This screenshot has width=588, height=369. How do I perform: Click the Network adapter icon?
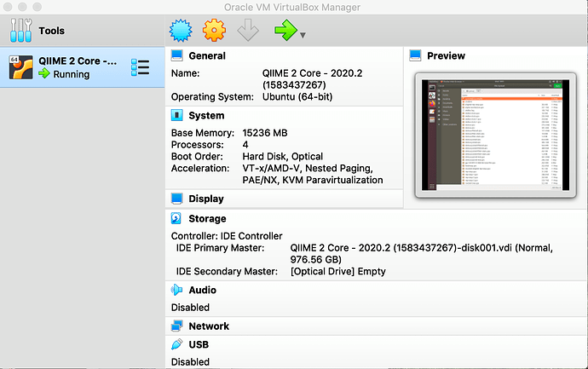177,326
